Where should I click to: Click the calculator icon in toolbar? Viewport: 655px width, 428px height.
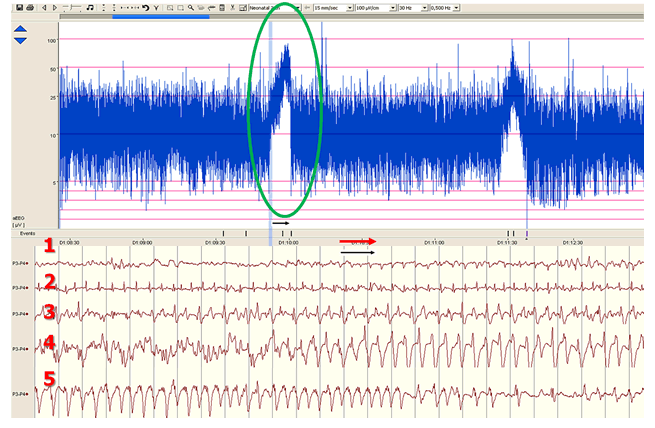pyautogui.click(x=222, y=8)
